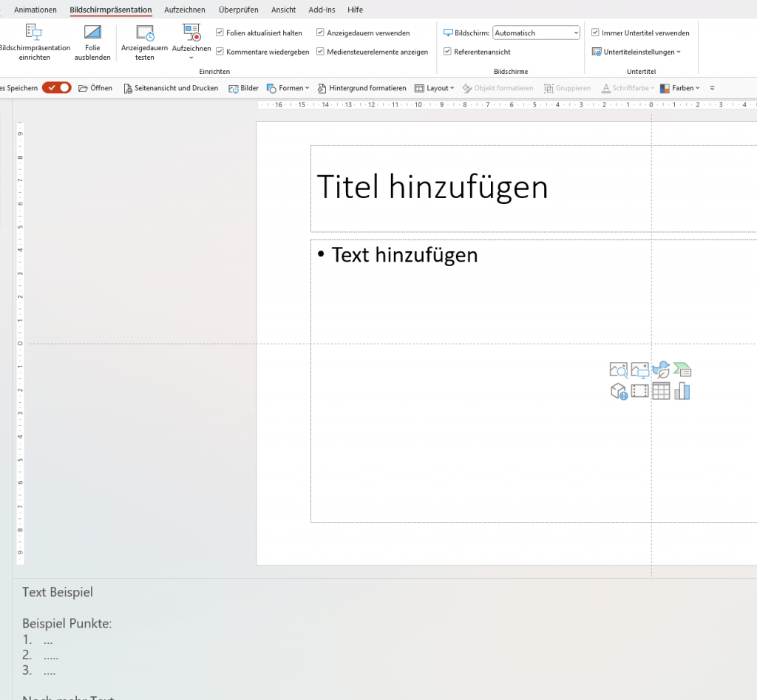Click 'Beispiel Punkte:' in notes
The width and height of the screenshot is (757, 700).
(67, 624)
